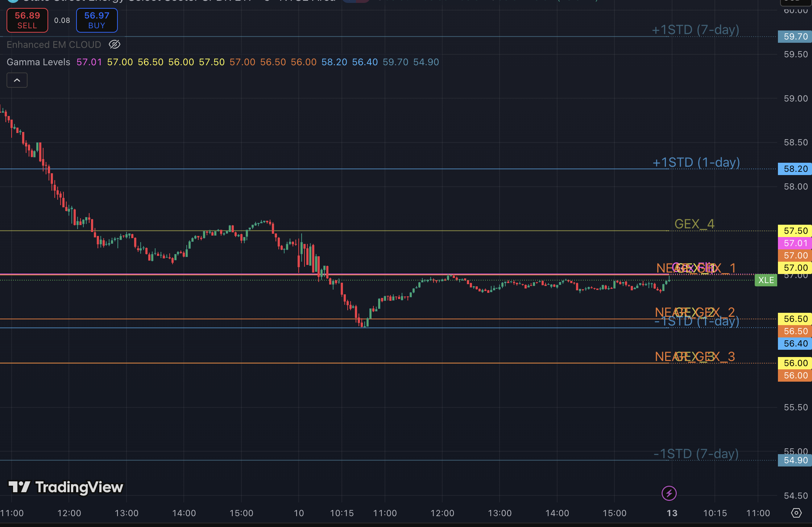Click the blue 58.20 price-scale label
The width and height of the screenshot is (812, 527).
[795, 169]
